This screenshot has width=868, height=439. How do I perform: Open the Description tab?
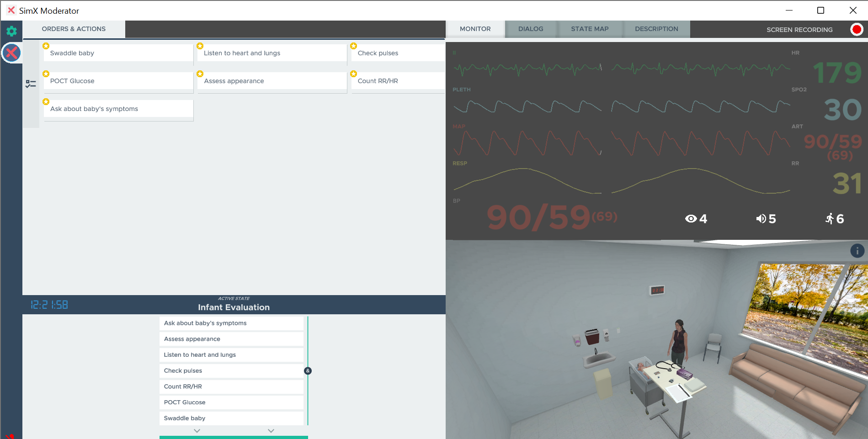pos(656,29)
